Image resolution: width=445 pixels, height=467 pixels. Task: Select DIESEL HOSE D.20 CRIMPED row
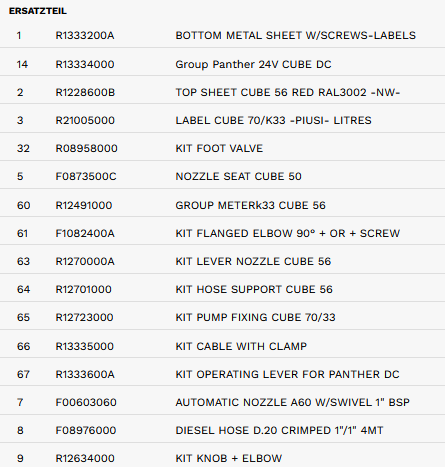(x=222, y=430)
